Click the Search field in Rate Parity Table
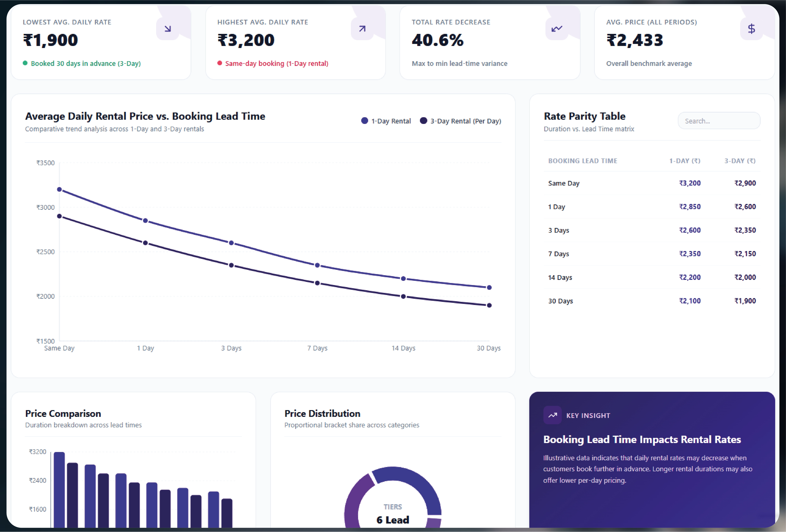The width and height of the screenshot is (786, 532). tap(719, 121)
